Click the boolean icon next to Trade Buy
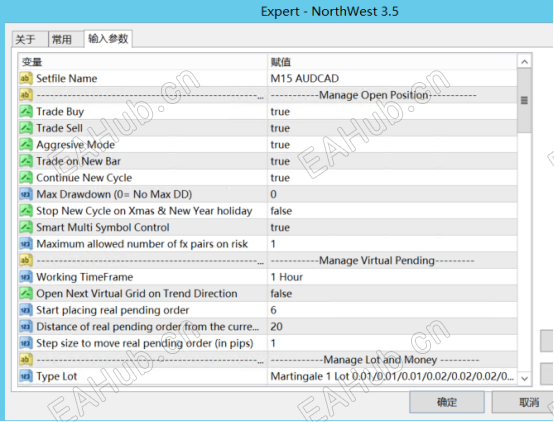This screenshot has height=422, width=554. point(26,111)
